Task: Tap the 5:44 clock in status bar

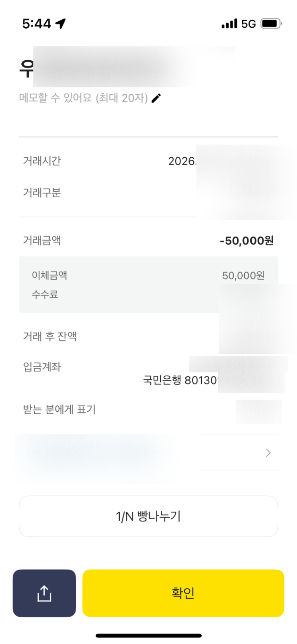Action: tap(37, 24)
